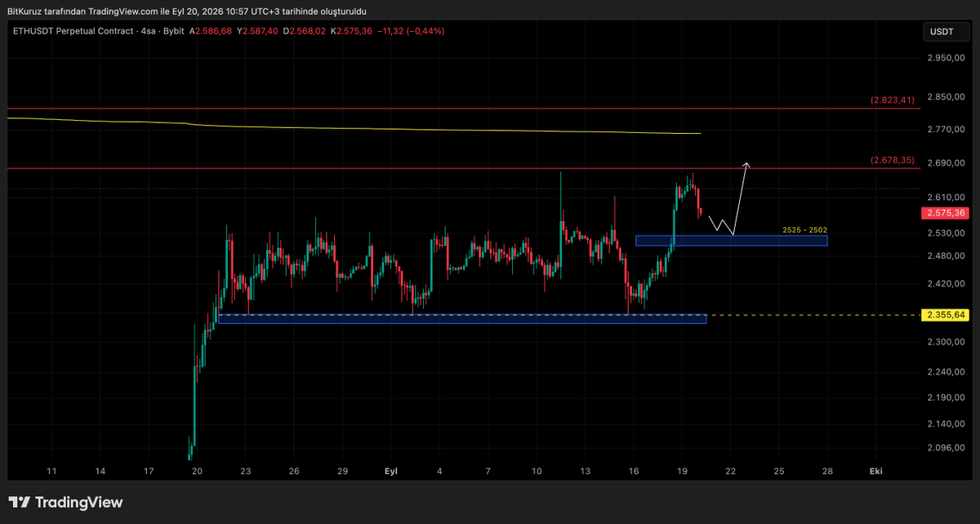Click date 11 on the time axis

click(51, 472)
